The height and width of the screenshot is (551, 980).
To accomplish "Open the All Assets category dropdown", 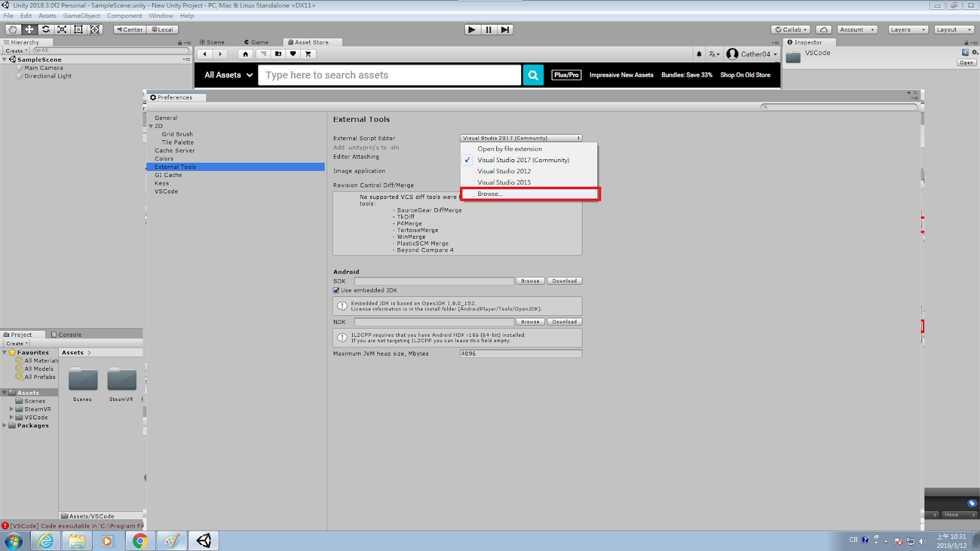I will [228, 75].
